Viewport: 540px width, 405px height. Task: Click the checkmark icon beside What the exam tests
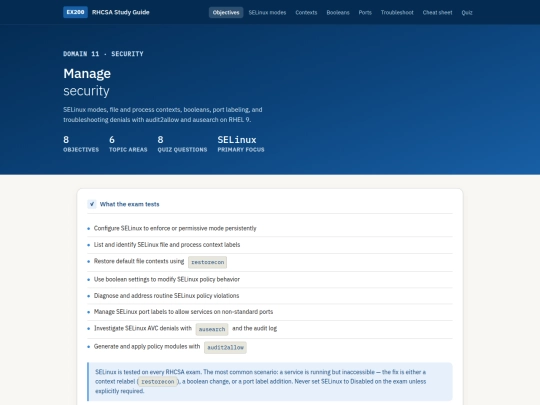pos(92,204)
